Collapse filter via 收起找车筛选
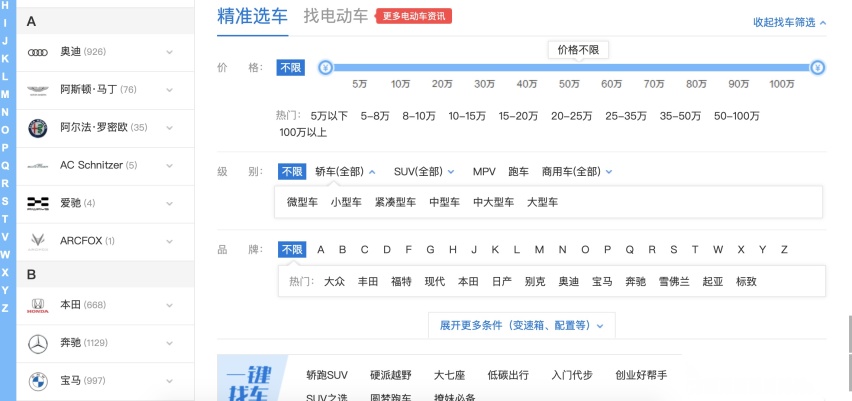The height and width of the screenshot is (401, 852). (790, 22)
